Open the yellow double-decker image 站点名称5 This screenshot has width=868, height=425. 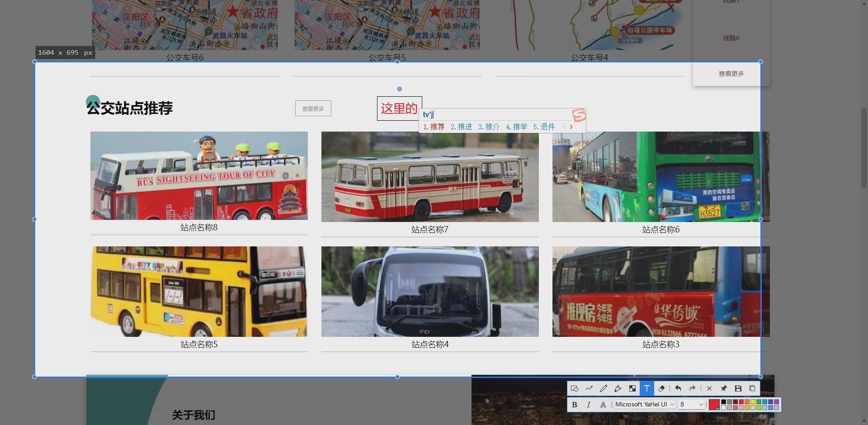199,292
